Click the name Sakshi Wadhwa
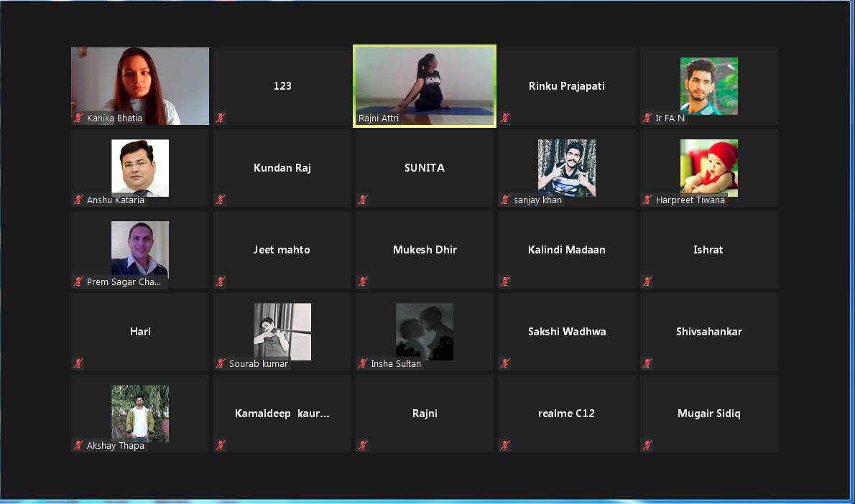Screen dimensions: 855x504 [x=567, y=331]
